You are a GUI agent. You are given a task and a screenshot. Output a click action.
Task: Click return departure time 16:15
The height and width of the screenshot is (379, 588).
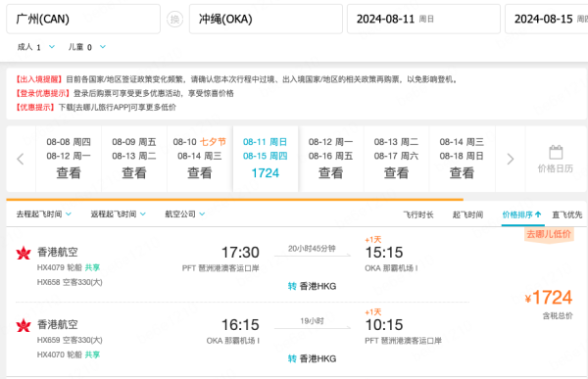pos(240,324)
